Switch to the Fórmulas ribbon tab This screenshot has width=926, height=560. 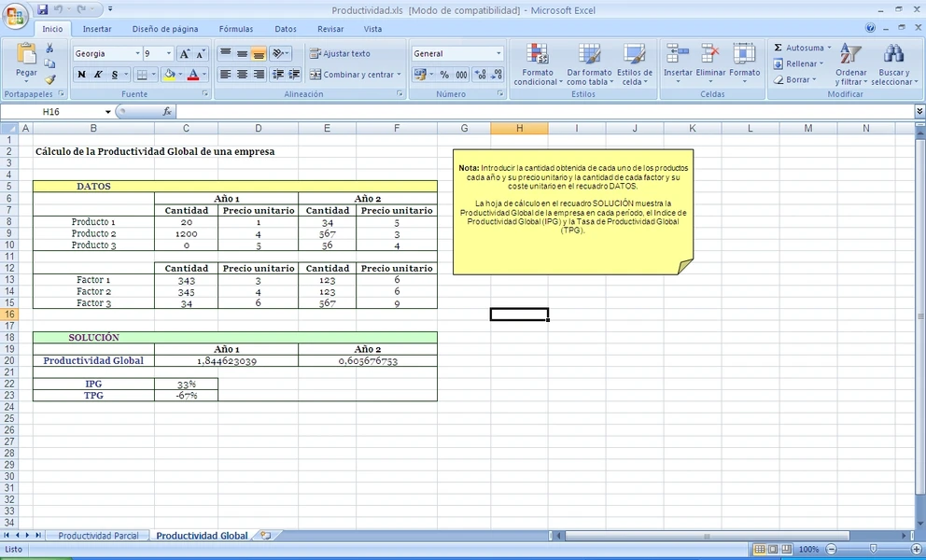[x=236, y=29]
